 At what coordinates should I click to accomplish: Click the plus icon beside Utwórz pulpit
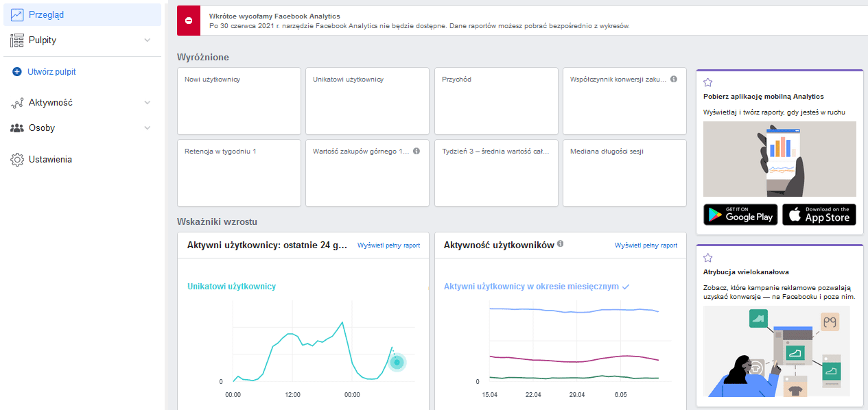(17, 71)
